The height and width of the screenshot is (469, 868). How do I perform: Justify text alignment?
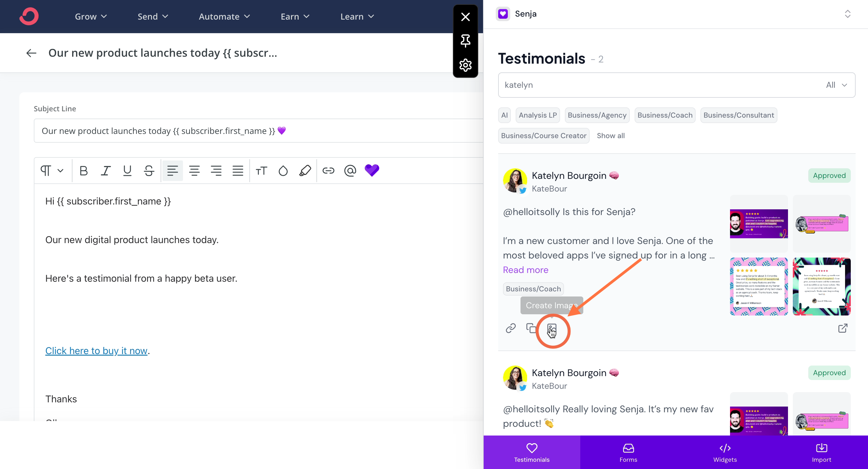[238, 171]
